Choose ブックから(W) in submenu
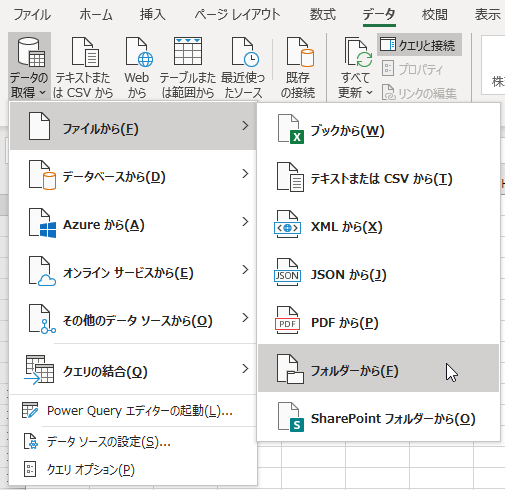Viewport: 505px width, 490px height. click(x=378, y=130)
